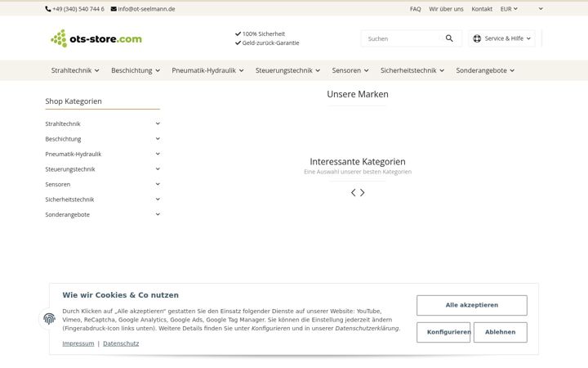Click the magnifier search icon
The image size is (588, 368).
[449, 38]
